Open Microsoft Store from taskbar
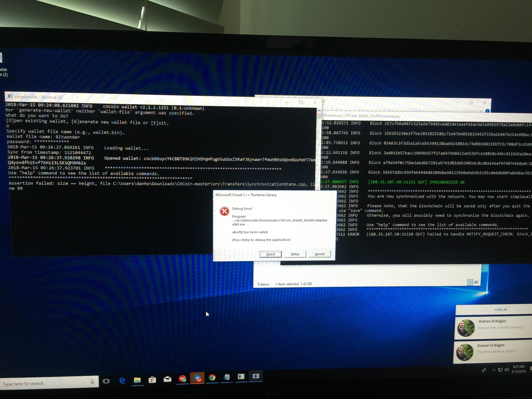 (x=152, y=379)
